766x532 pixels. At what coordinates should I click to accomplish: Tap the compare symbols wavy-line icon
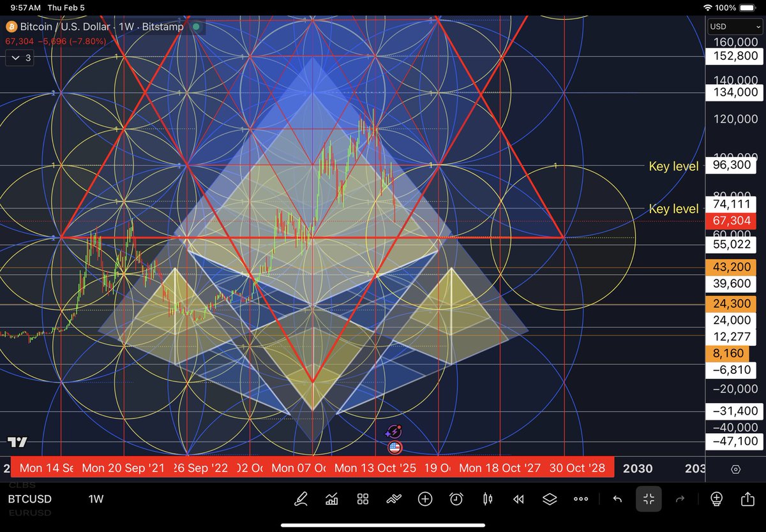click(x=394, y=499)
